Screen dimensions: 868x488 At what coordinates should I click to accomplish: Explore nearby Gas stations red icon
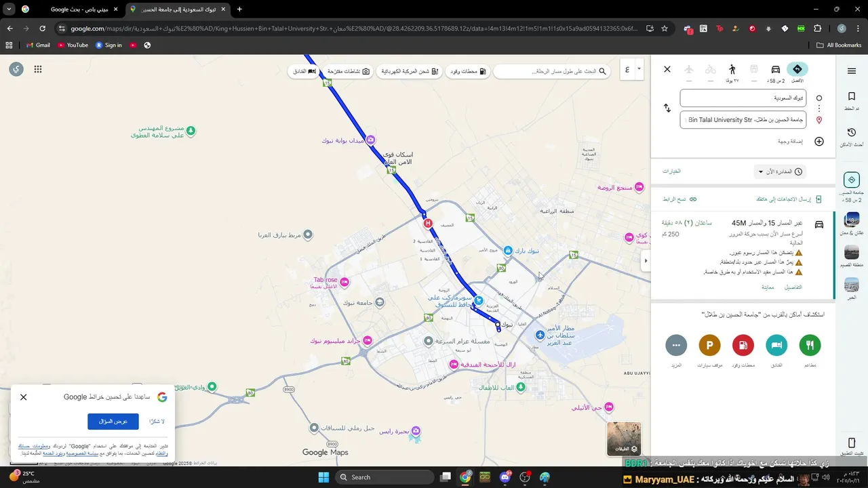point(743,345)
